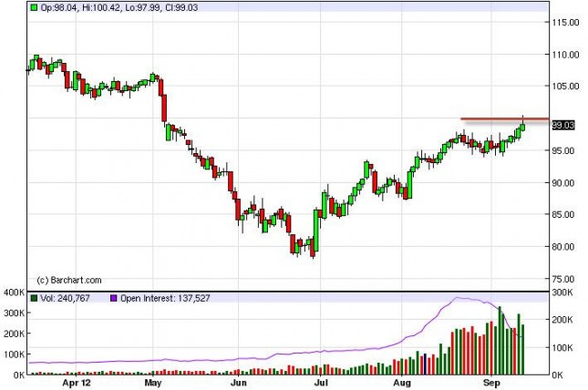Click the 85.00 price axis label
The image size is (588, 390).
click(563, 214)
